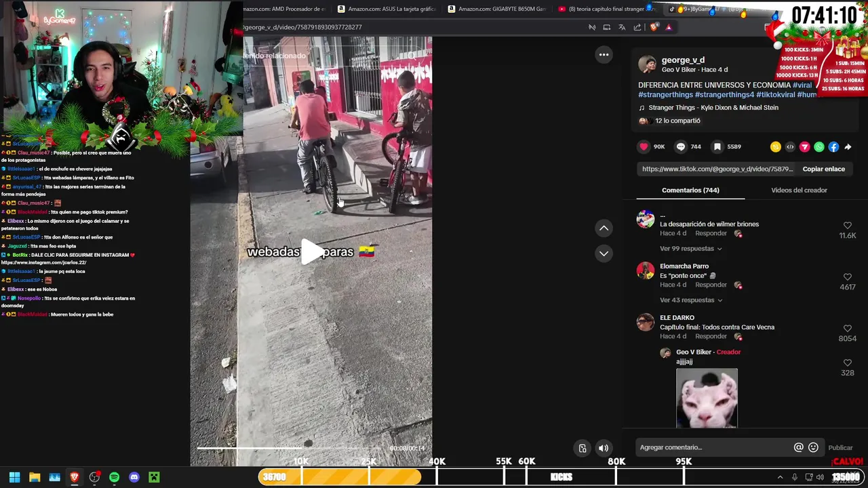The height and width of the screenshot is (488, 868).
Task: Like Elomarcha Parro's comment
Action: pyautogui.click(x=847, y=277)
